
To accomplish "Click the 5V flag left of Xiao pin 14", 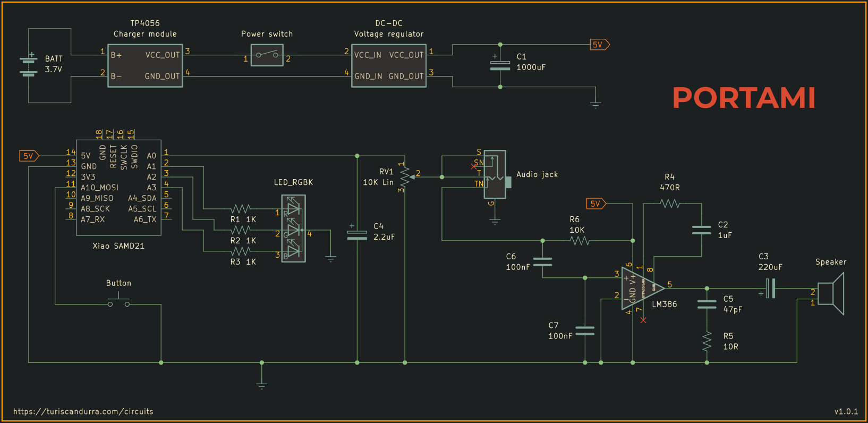I will coord(30,156).
